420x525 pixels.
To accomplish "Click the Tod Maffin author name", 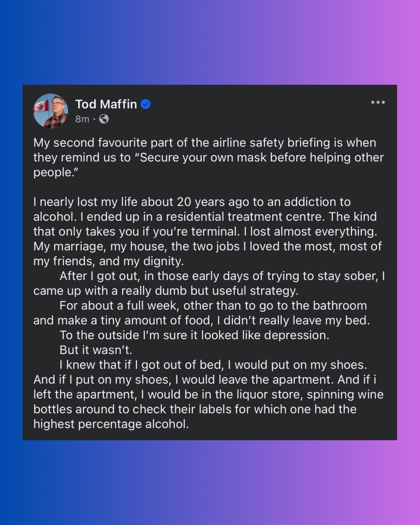I will [x=106, y=104].
